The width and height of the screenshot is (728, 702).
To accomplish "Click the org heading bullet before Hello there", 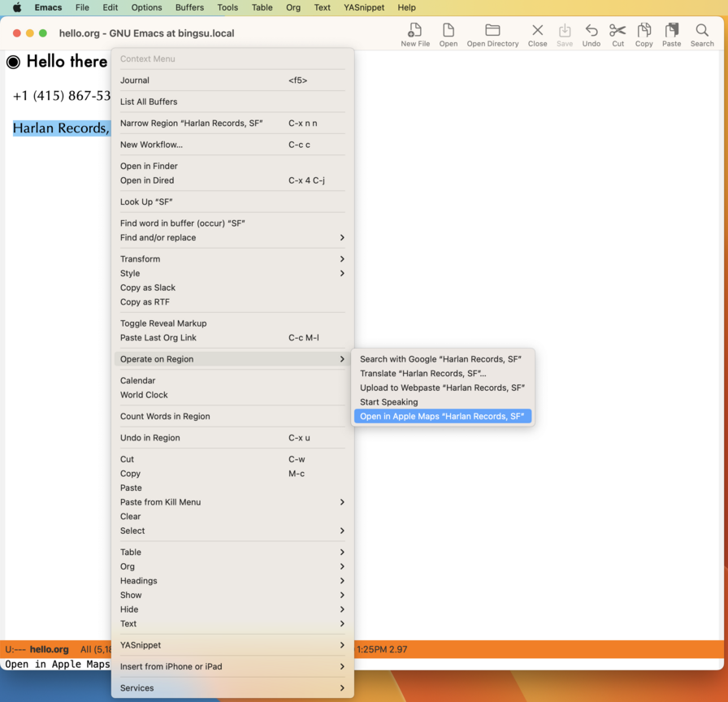I will pyautogui.click(x=14, y=62).
